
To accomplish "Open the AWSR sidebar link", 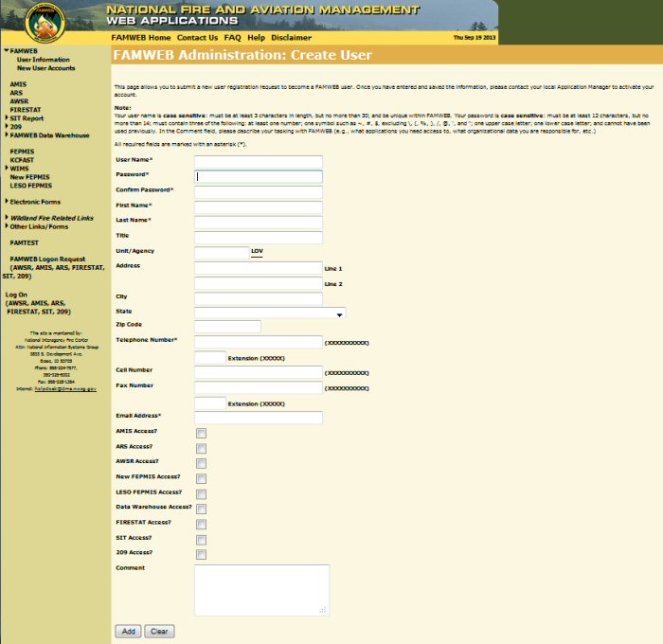I will [x=20, y=101].
